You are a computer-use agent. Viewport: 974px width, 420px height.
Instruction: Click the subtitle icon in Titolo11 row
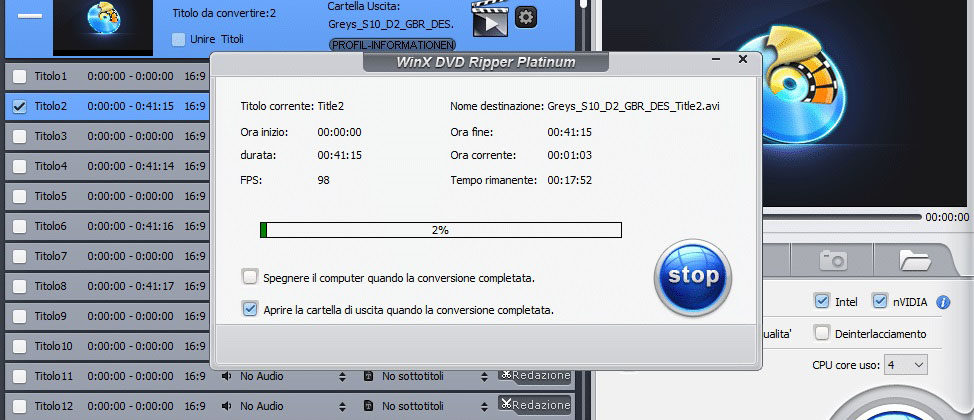pyautogui.click(x=368, y=377)
